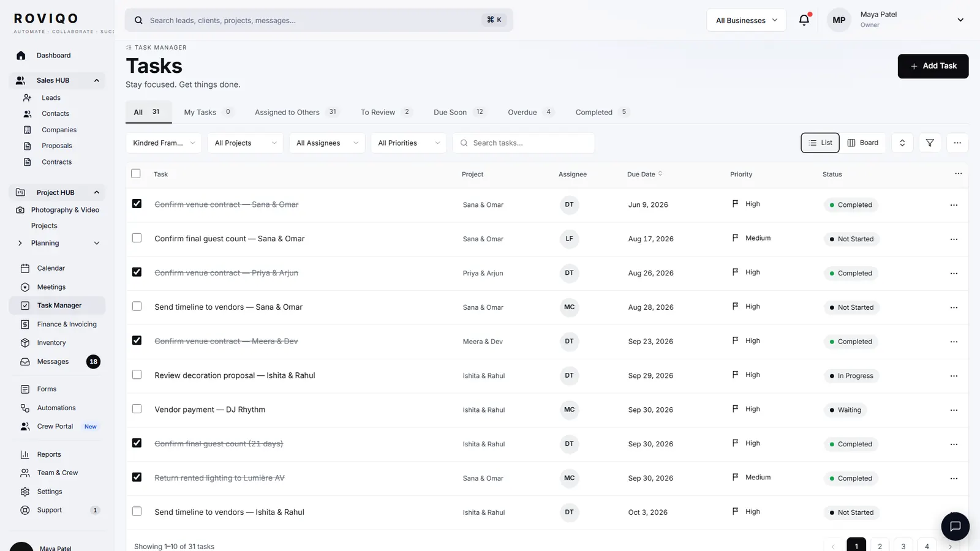Click the filter funnel icon
The height and width of the screenshot is (551, 980).
930,143
